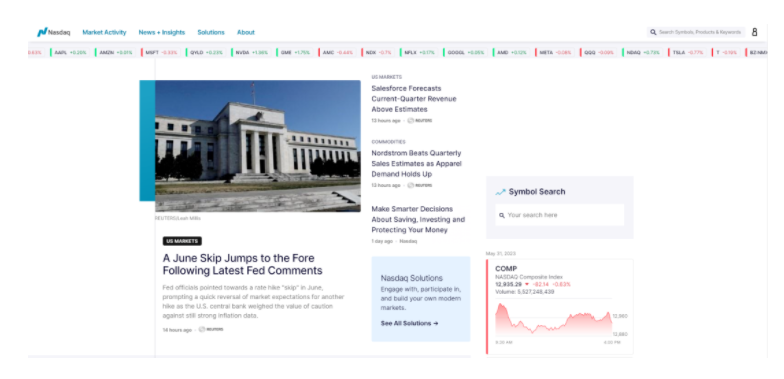The image size is (784, 379).
Task: Open Market Activity menu
Action: coord(104,32)
